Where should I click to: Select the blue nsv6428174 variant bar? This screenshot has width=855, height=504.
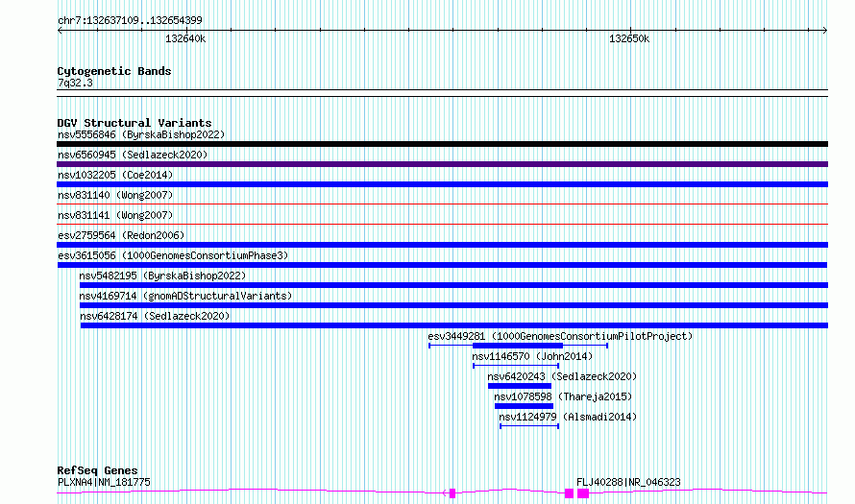(454, 325)
